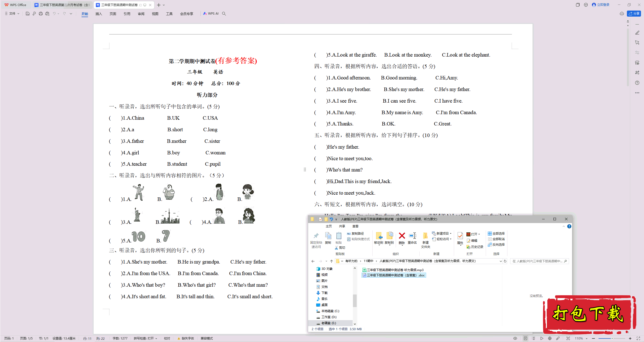Open the 文件 menu dropdown in WPS
The width and height of the screenshot is (644, 342).
12,14
